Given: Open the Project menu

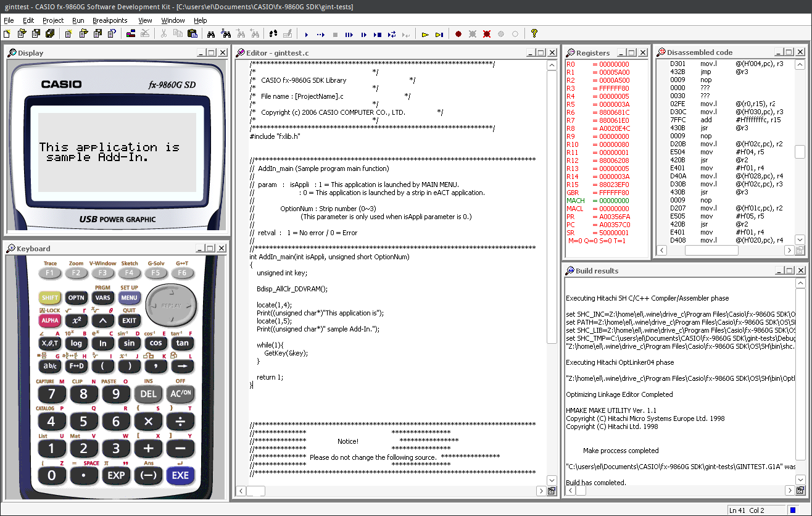Looking at the screenshot, I should coord(53,20).
